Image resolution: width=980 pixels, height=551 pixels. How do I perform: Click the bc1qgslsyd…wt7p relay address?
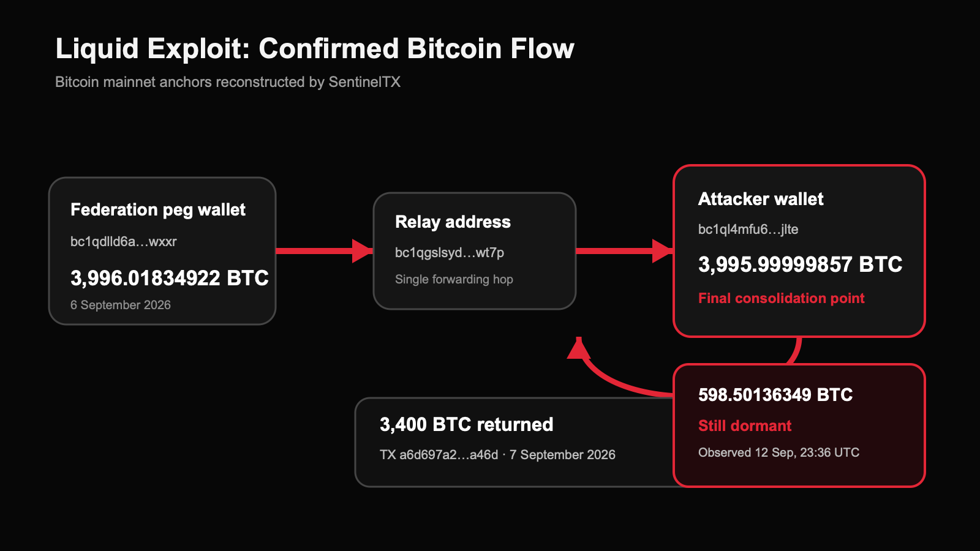pos(450,253)
